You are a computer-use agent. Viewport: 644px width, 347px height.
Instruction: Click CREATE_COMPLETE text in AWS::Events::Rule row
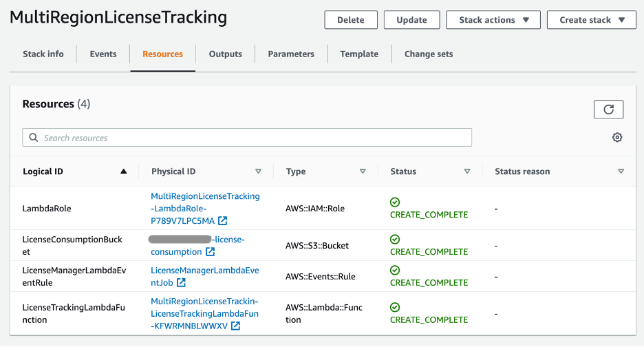(x=429, y=282)
